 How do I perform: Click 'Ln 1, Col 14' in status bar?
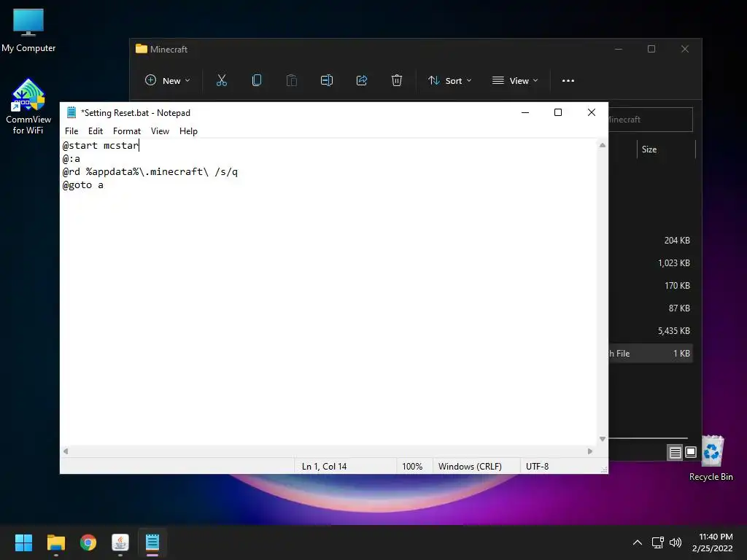tap(325, 466)
